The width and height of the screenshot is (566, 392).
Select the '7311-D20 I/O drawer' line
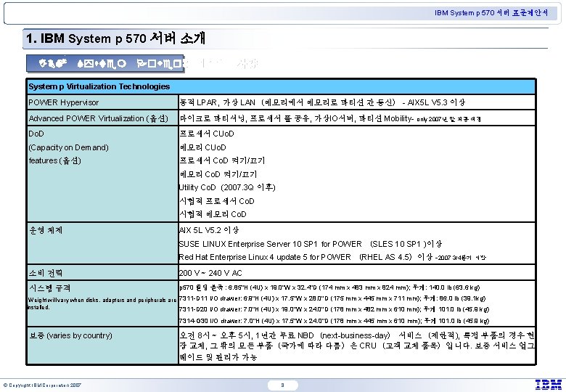(335, 309)
